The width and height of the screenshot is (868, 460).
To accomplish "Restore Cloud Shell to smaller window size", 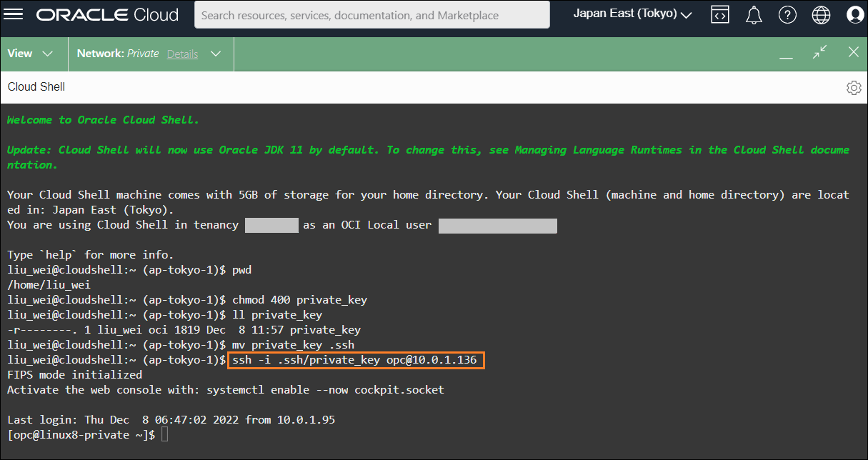I will click(819, 52).
